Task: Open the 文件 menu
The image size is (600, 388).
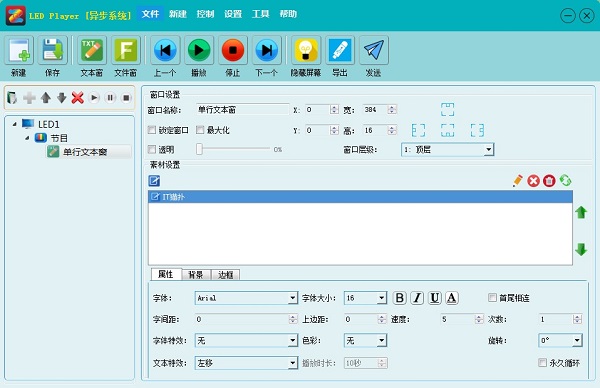Action: tap(150, 14)
